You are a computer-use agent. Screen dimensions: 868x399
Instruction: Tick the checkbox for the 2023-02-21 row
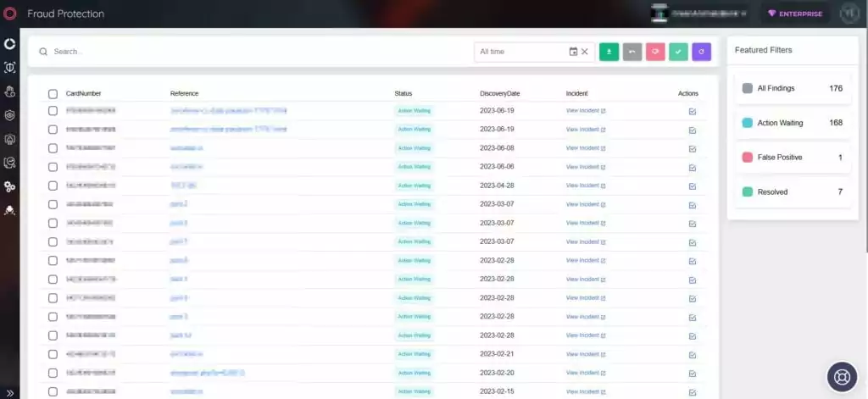pos(53,354)
